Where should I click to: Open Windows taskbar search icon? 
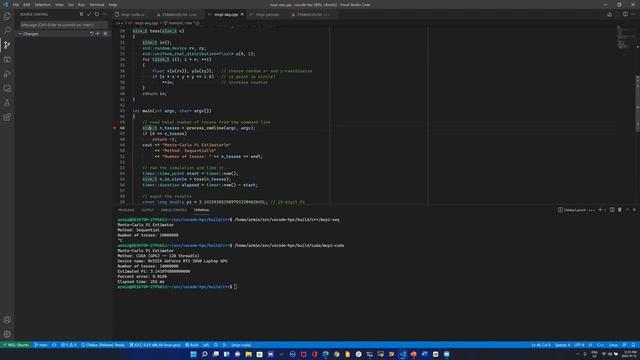point(204,354)
